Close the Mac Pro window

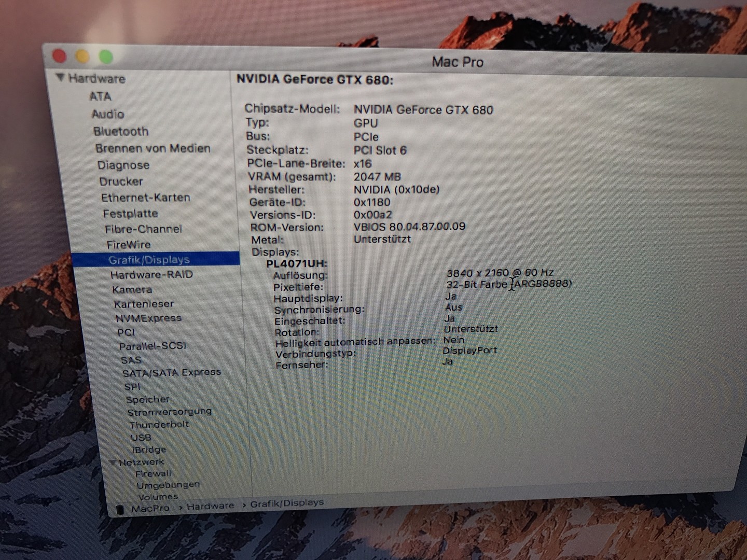60,55
